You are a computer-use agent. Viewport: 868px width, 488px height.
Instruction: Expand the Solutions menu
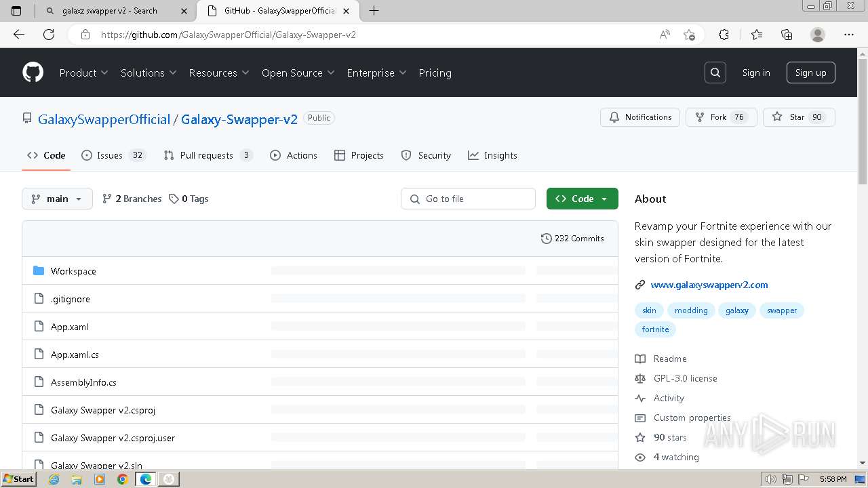coord(149,73)
